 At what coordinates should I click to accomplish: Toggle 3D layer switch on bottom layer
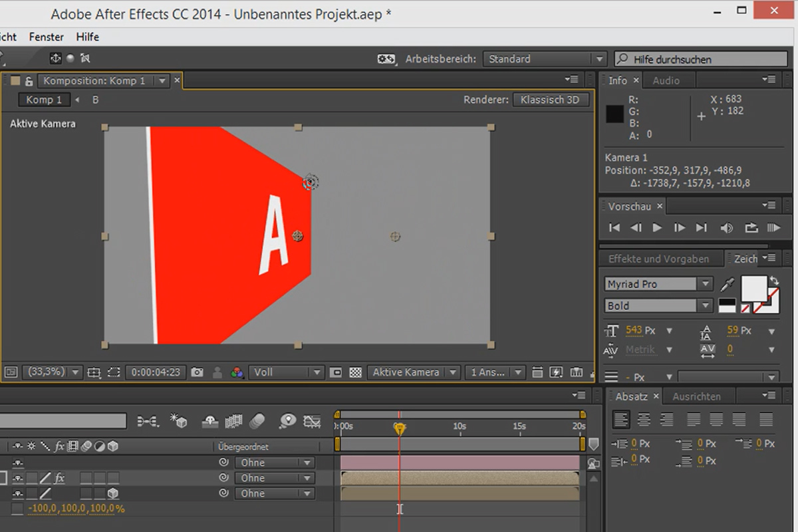pyautogui.click(x=113, y=493)
